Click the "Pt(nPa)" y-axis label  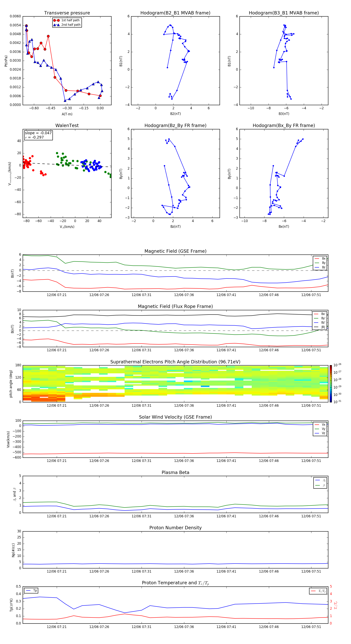pos(6,61)
